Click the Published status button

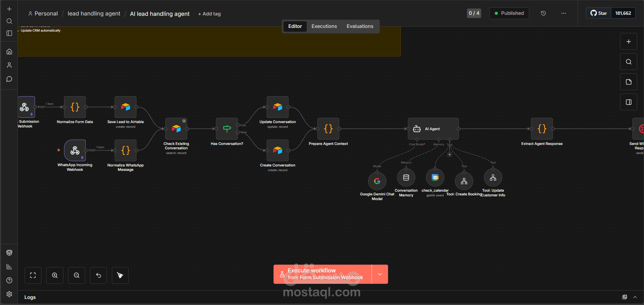click(509, 13)
